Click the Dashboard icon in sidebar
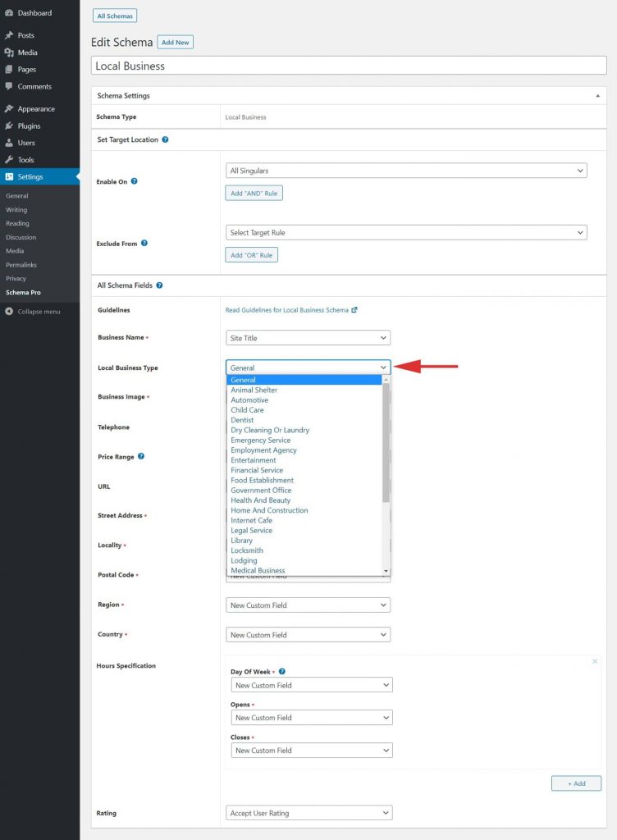 coord(9,13)
